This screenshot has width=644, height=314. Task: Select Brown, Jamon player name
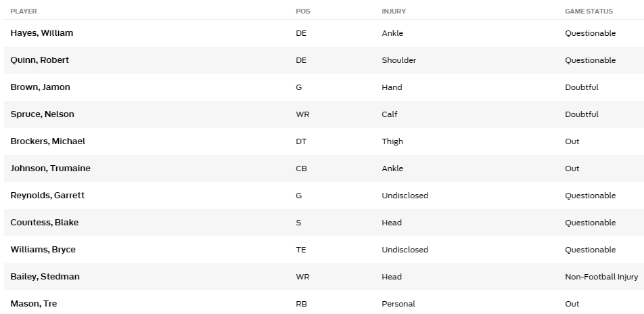41,87
